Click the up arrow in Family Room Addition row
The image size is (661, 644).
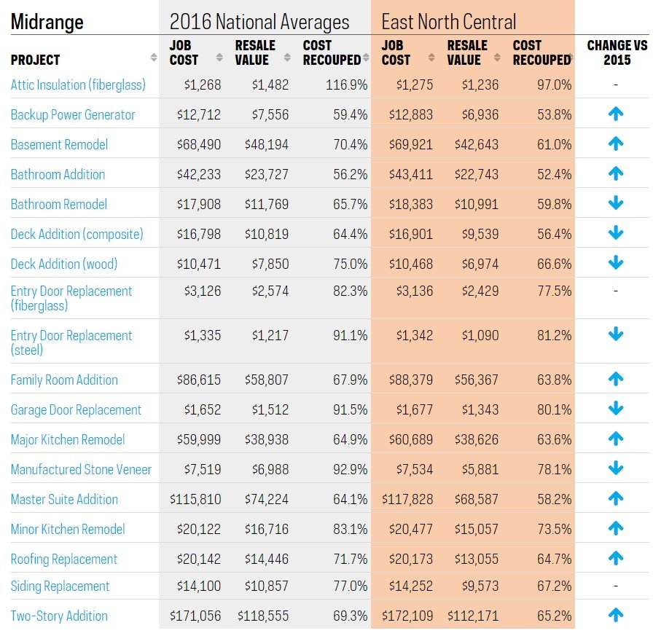pos(616,380)
